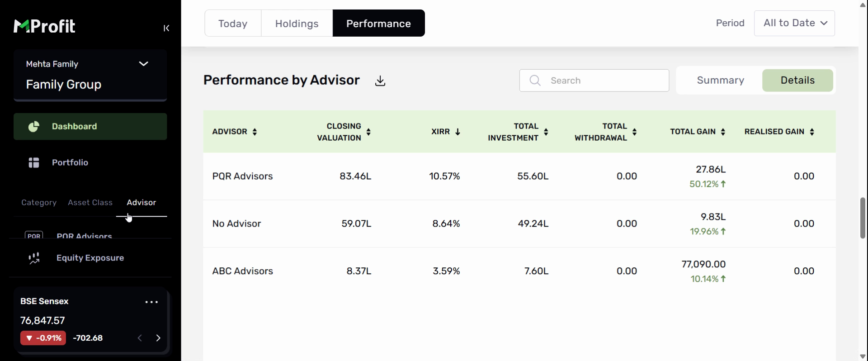Open BSE Sensex three-dot menu
This screenshot has height=361, width=868.
coord(151,302)
